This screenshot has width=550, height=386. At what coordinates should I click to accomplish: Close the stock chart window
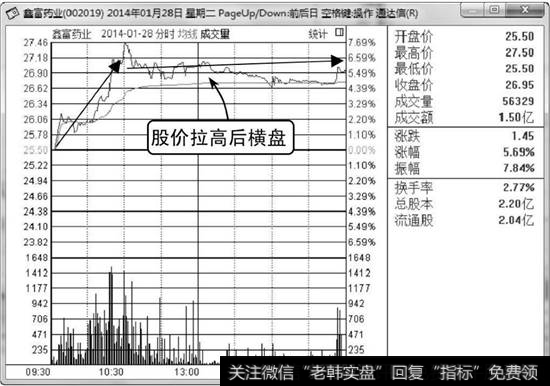click(x=524, y=10)
